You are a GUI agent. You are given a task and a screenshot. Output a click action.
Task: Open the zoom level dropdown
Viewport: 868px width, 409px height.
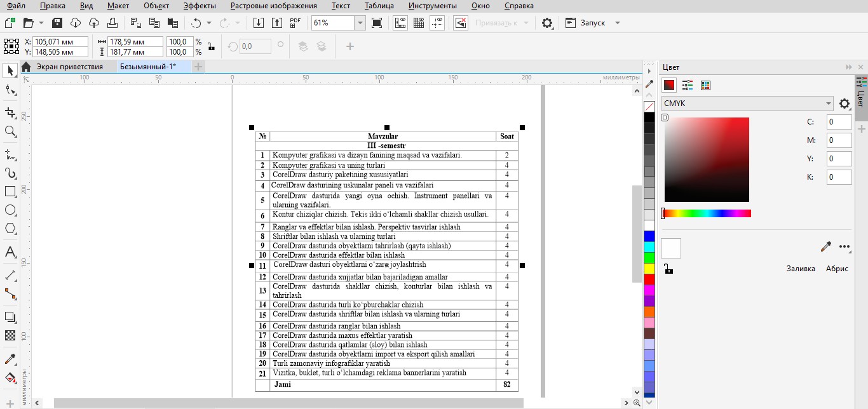coord(360,23)
